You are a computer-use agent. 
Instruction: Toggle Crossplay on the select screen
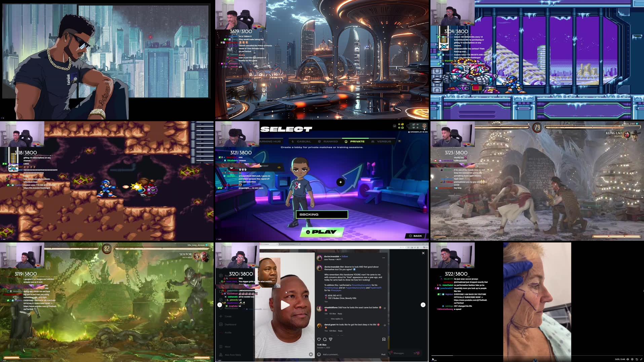click(x=418, y=132)
